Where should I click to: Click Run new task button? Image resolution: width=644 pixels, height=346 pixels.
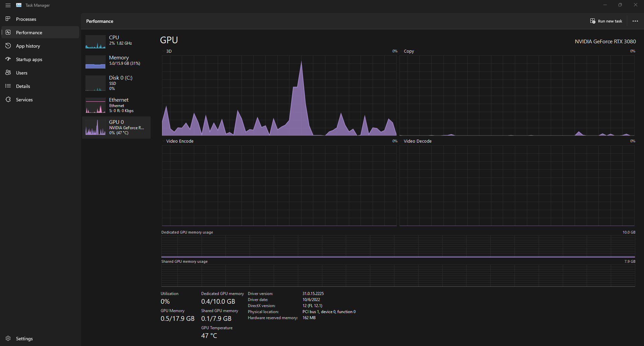(606, 21)
